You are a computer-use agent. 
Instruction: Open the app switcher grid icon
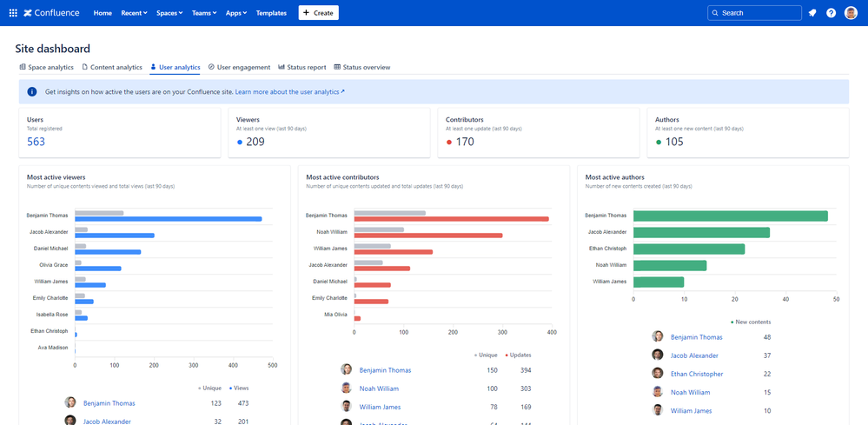coord(13,13)
